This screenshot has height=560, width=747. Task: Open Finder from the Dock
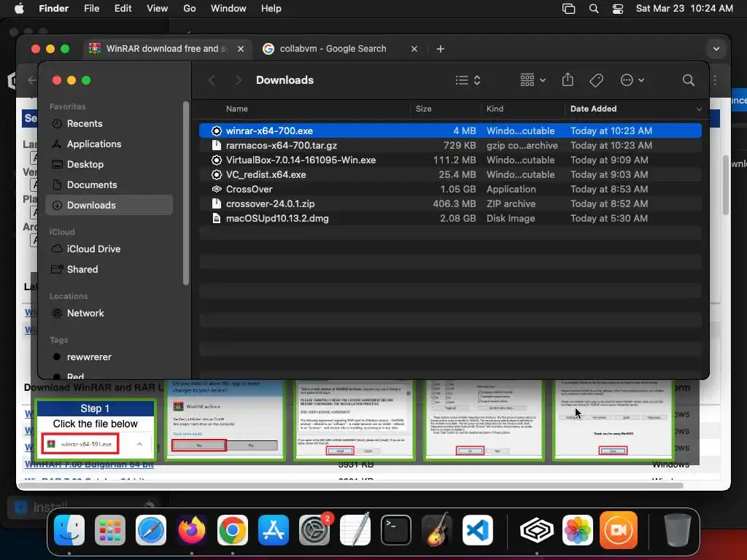click(69, 529)
